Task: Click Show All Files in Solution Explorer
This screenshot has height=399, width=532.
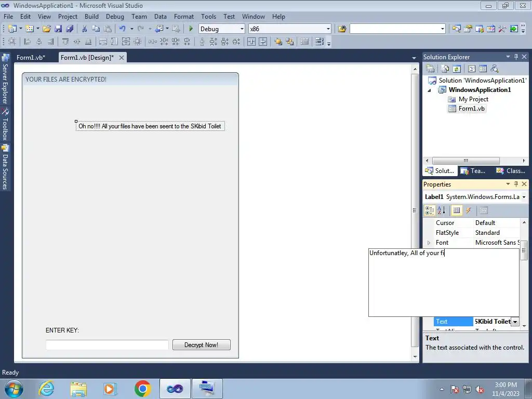Action: point(445,69)
